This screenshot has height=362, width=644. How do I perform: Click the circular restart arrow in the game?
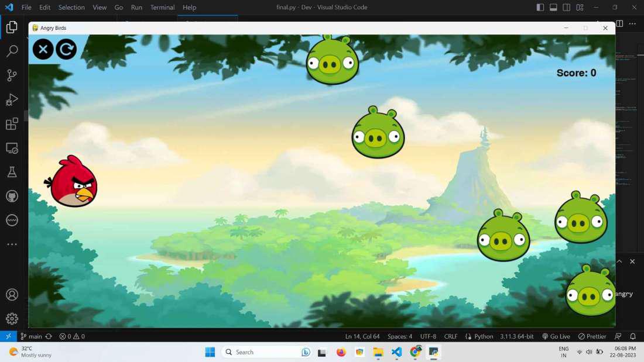[x=66, y=49]
